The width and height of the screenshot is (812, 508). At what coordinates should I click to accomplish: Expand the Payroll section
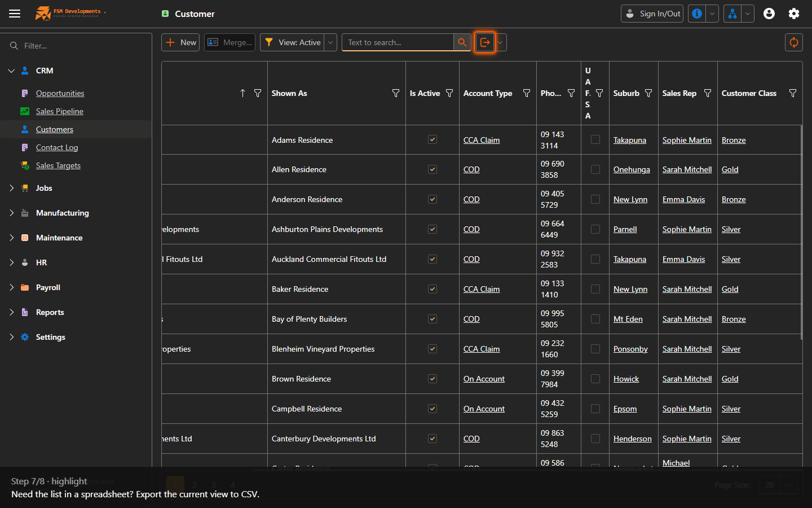(11, 287)
